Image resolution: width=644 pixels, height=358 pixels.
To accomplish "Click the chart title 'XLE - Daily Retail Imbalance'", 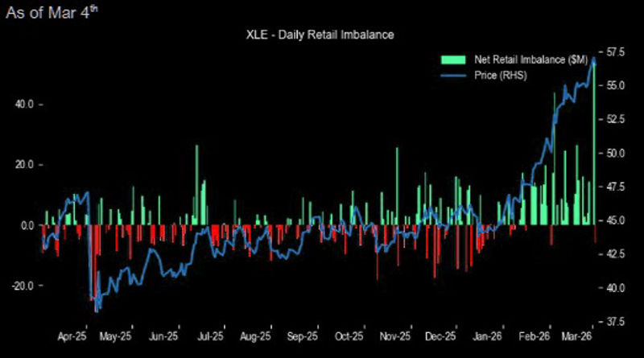I will 318,35.
